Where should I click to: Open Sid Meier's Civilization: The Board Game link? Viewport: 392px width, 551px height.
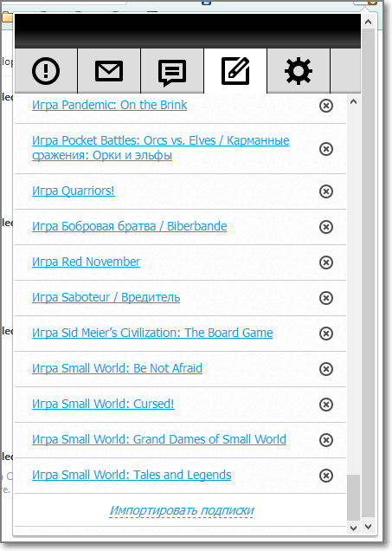(x=152, y=333)
